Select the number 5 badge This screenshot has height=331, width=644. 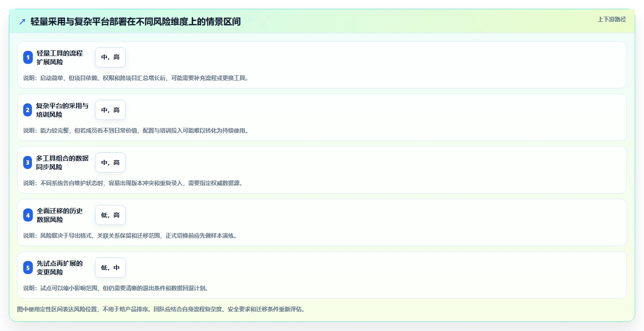coord(28,268)
